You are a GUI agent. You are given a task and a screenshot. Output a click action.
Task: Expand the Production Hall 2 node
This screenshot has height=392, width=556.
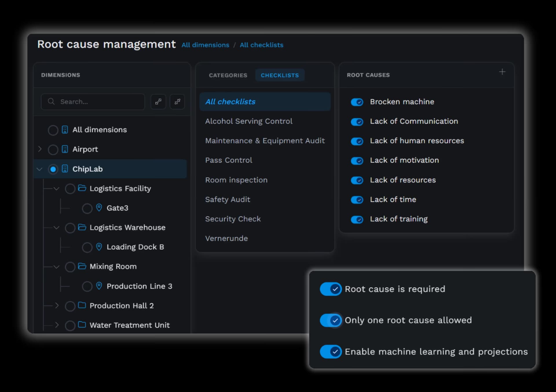pos(57,305)
